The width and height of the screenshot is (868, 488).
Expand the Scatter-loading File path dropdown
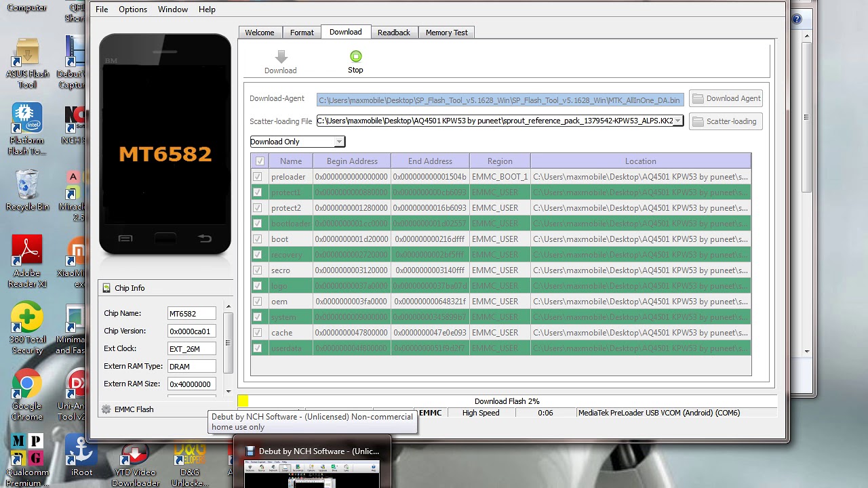[x=677, y=121]
